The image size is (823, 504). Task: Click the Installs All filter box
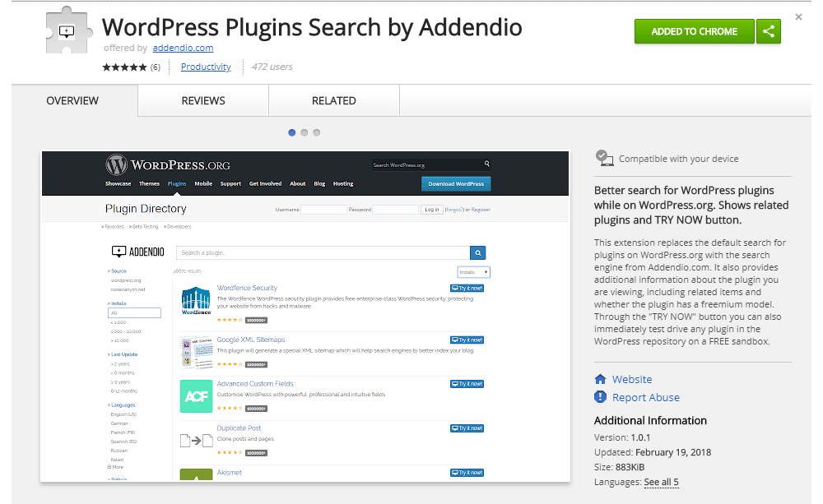(134, 312)
